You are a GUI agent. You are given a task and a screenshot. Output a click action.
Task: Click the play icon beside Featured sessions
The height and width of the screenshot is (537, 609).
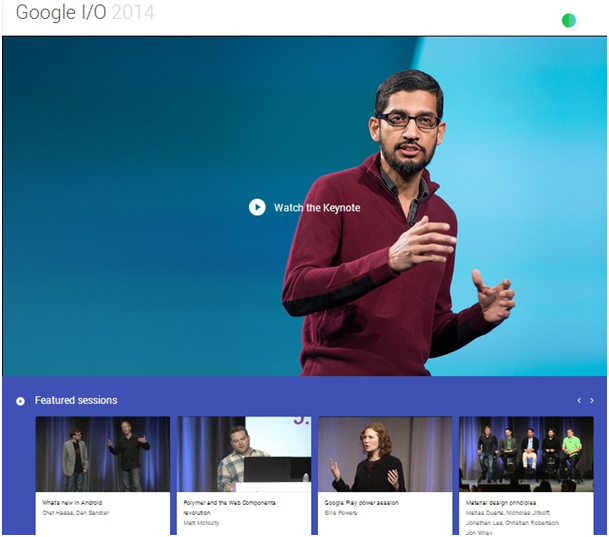(20, 401)
